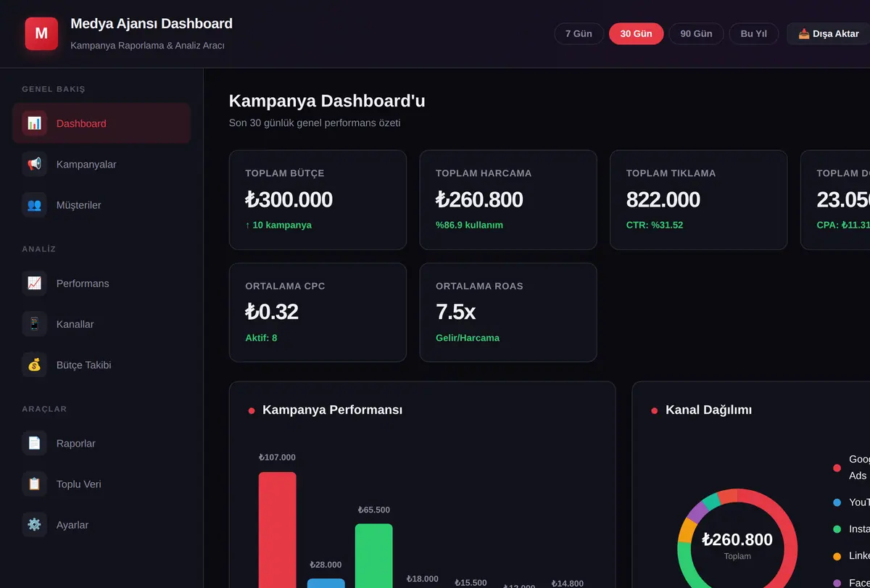The width and height of the screenshot is (870, 588).
Task: Select Performans in the sidebar
Action: tap(101, 283)
